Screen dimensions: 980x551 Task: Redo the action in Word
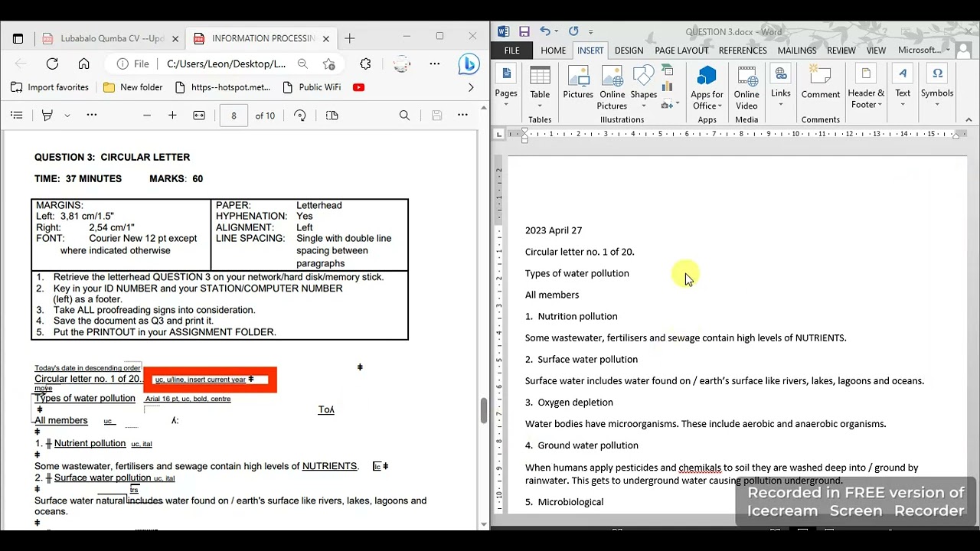pyautogui.click(x=573, y=31)
